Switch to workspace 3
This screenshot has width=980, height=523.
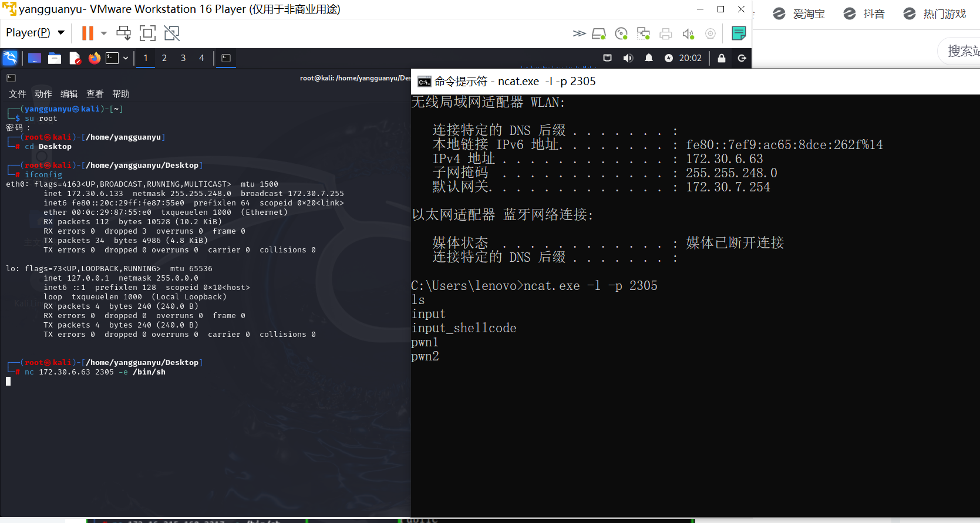[x=183, y=58]
